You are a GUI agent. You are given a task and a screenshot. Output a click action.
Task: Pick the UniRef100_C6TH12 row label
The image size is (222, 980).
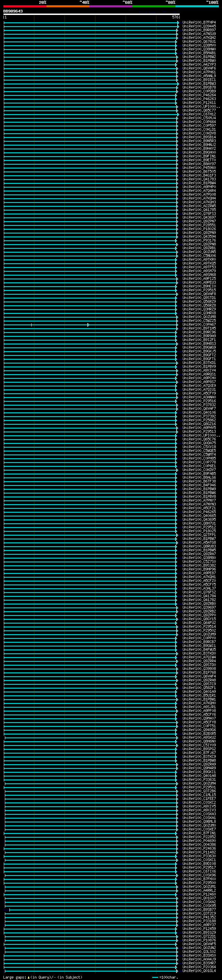pos(199,114)
